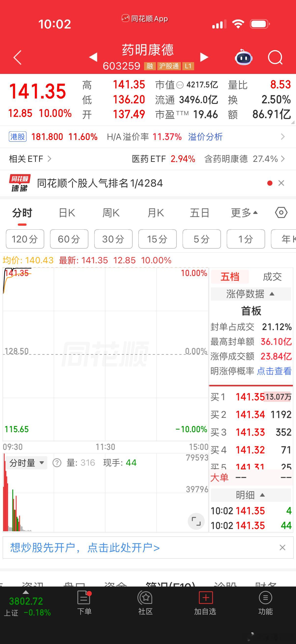Tap the volume bars chart
This screenshot has height=644, width=296.
[x=105, y=492]
